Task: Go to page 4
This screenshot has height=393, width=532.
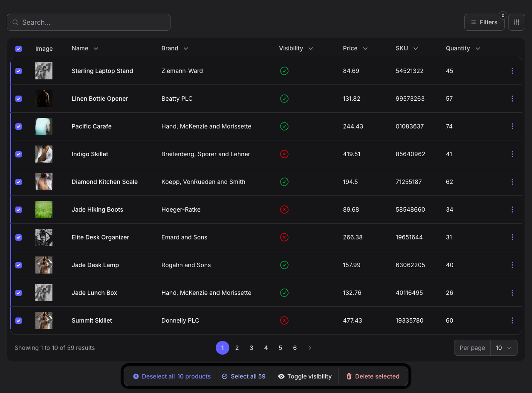Action: (x=266, y=348)
